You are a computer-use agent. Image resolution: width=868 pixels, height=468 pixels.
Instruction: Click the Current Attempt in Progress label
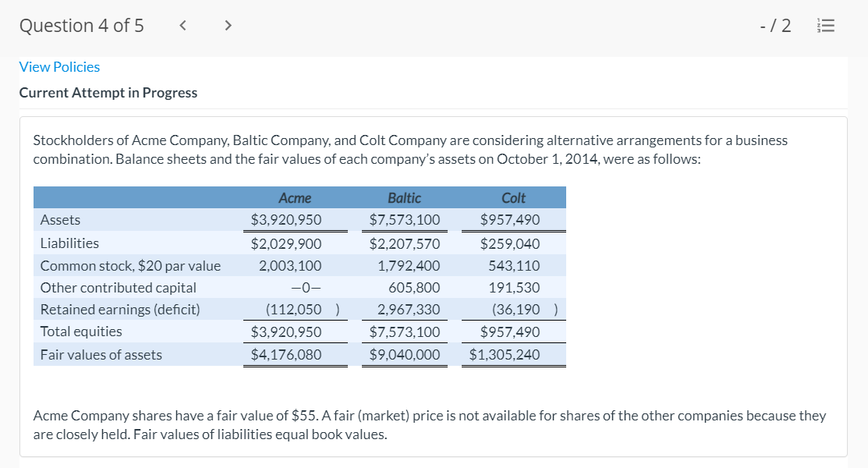pyautogui.click(x=108, y=93)
